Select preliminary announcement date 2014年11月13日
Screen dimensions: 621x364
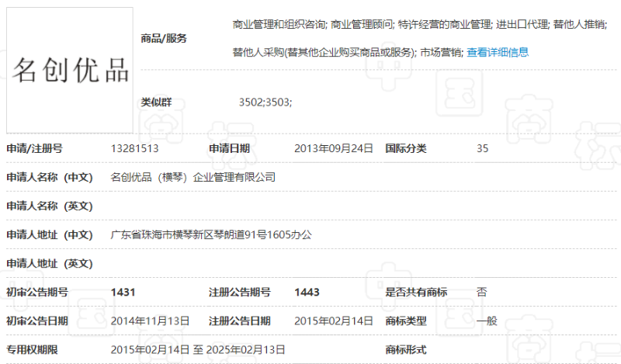tap(151, 321)
